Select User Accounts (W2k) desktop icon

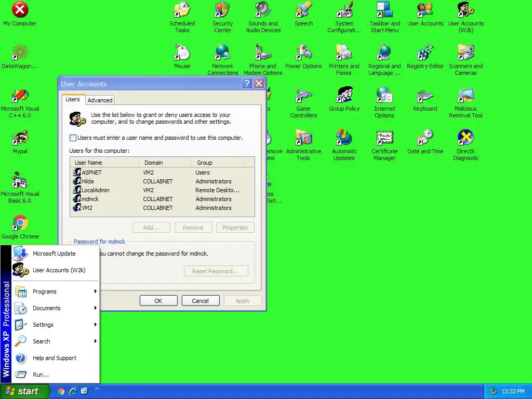click(465, 17)
